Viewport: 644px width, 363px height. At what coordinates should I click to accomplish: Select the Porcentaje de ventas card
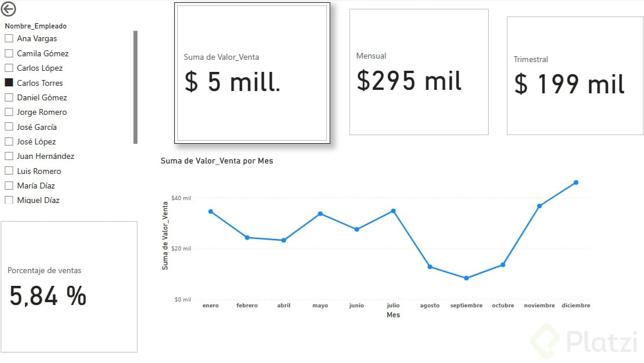(69, 286)
